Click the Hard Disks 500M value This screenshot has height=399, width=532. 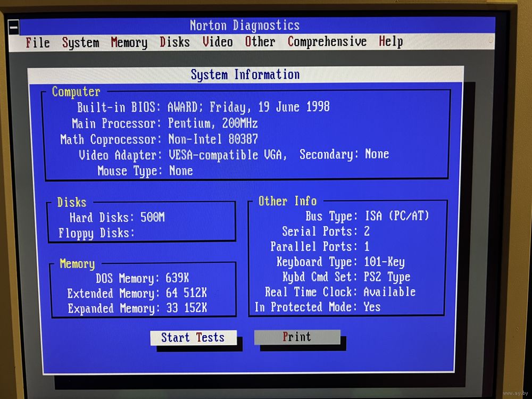tap(152, 217)
